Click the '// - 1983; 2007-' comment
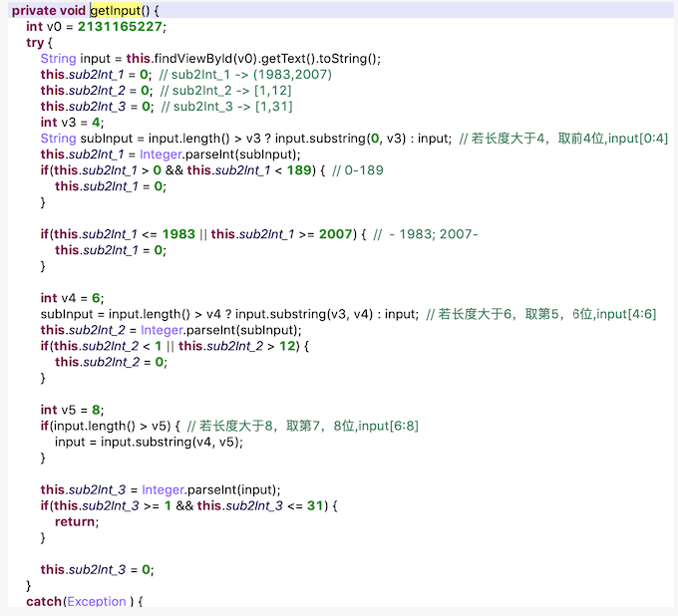Image resolution: width=678 pixels, height=616 pixels. pyautogui.click(x=426, y=234)
